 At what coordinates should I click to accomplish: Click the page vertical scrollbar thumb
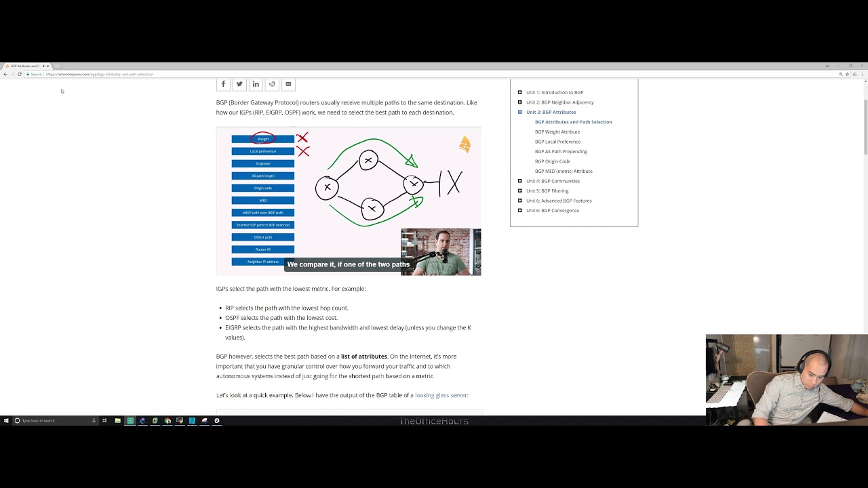point(865,127)
